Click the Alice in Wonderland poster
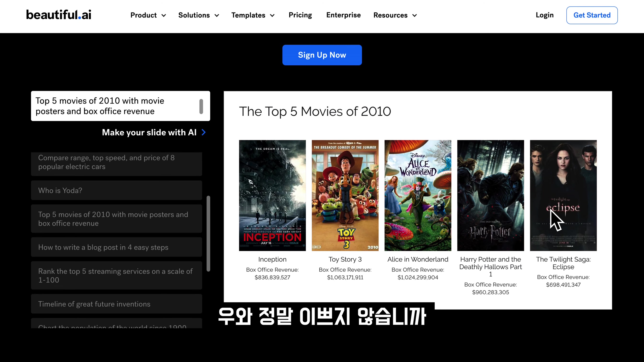The height and width of the screenshot is (362, 644). 418,195
